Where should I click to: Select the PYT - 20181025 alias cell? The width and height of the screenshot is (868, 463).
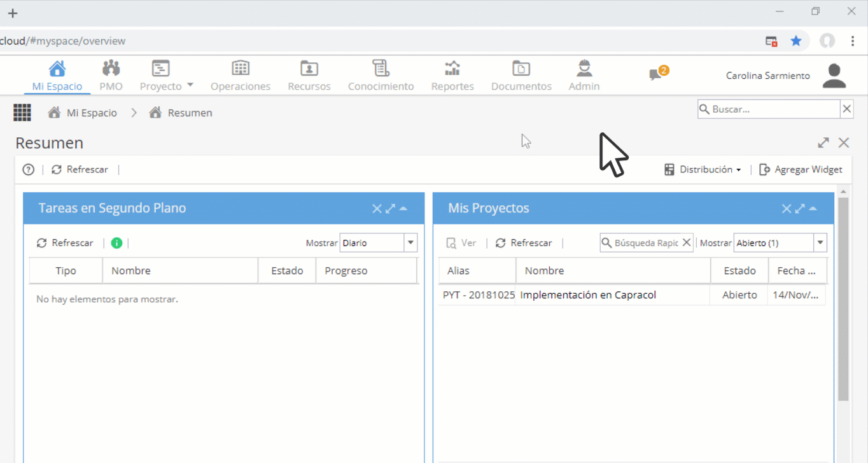point(479,295)
